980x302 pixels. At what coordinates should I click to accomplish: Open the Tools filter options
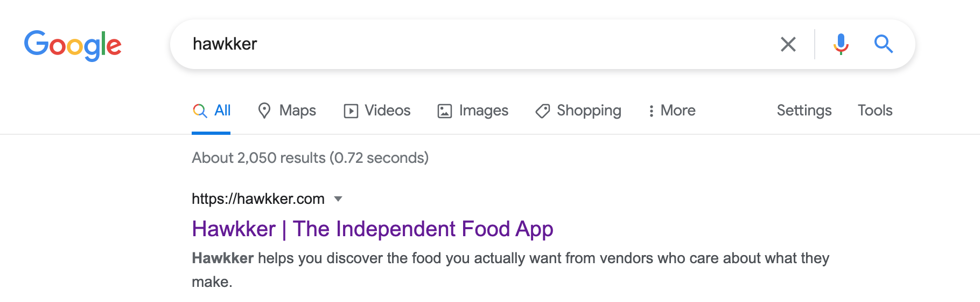click(875, 111)
